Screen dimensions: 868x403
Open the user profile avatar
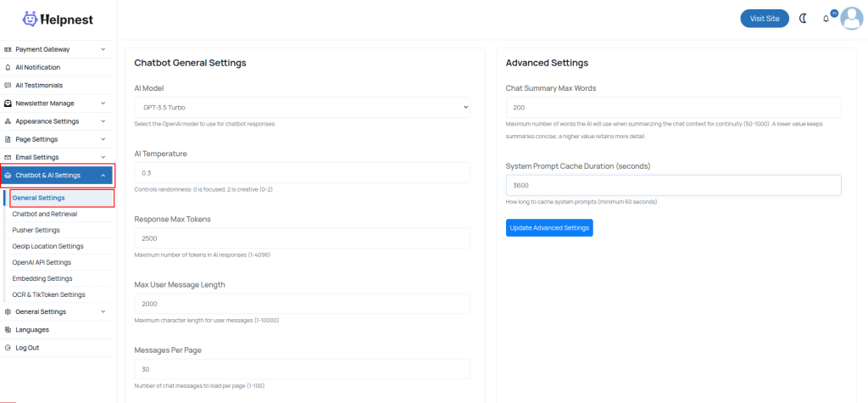click(851, 18)
